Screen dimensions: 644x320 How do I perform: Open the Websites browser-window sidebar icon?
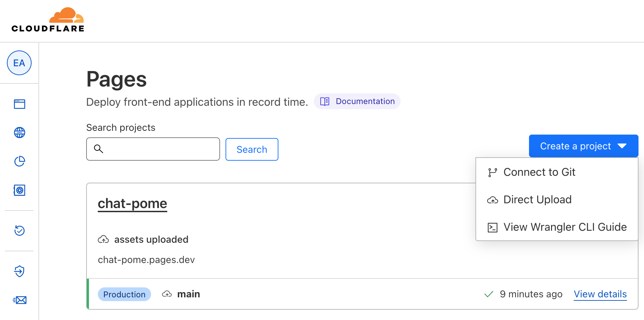coord(20,104)
